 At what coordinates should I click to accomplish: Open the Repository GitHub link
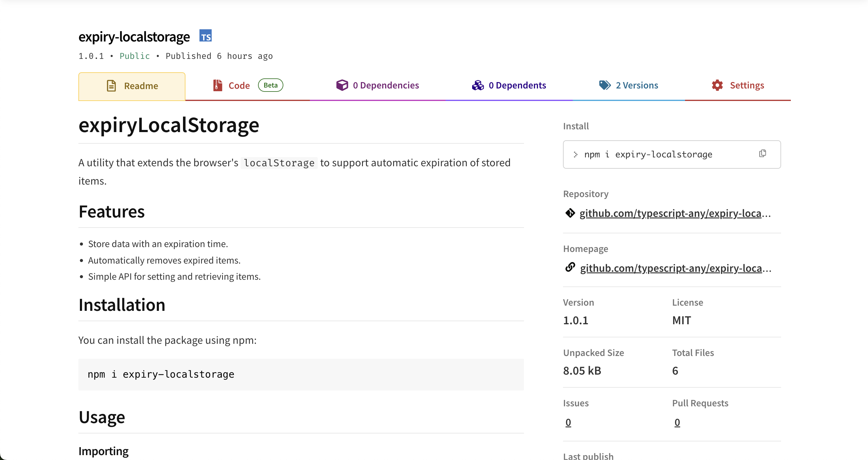pyautogui.click(x=675, y=213)
